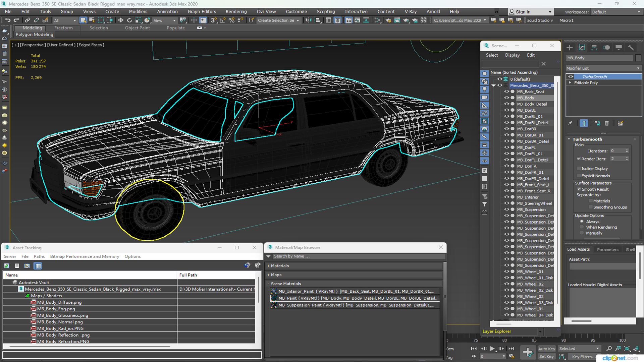Open the Motion command panel

tap(606, 48)
